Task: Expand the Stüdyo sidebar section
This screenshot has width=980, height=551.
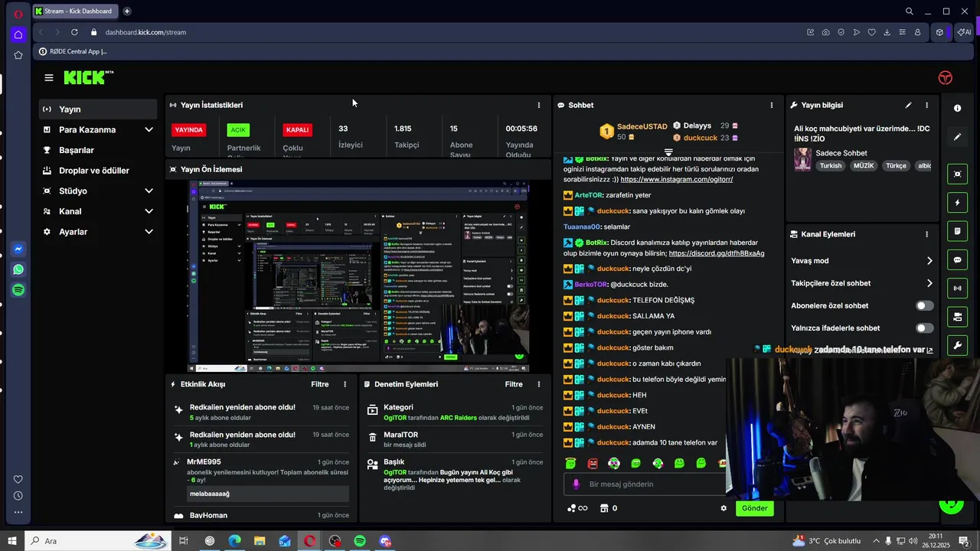Action: click(149, 191)
